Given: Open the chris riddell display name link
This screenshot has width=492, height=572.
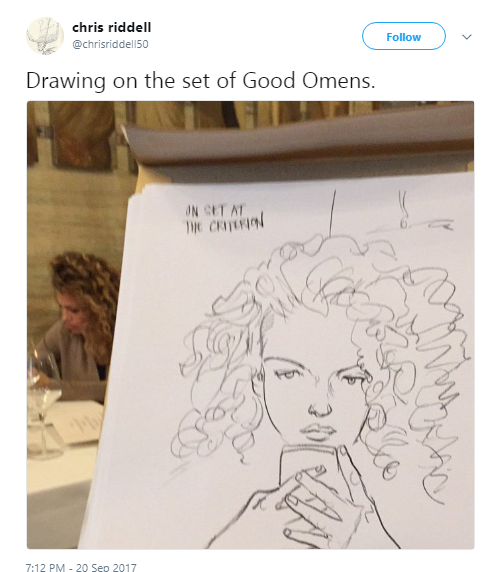Looking at the screenshot, I should coord(112,27).
